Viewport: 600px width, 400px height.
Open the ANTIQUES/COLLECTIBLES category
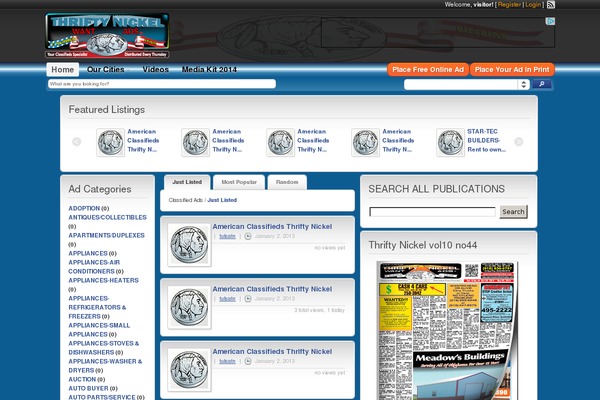point(107,217)
